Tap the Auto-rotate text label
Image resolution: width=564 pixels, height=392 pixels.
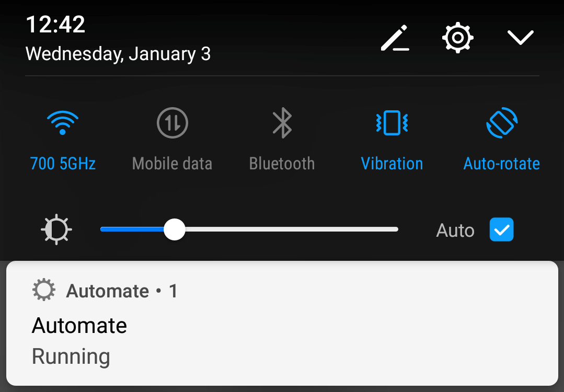click(502, 164)
